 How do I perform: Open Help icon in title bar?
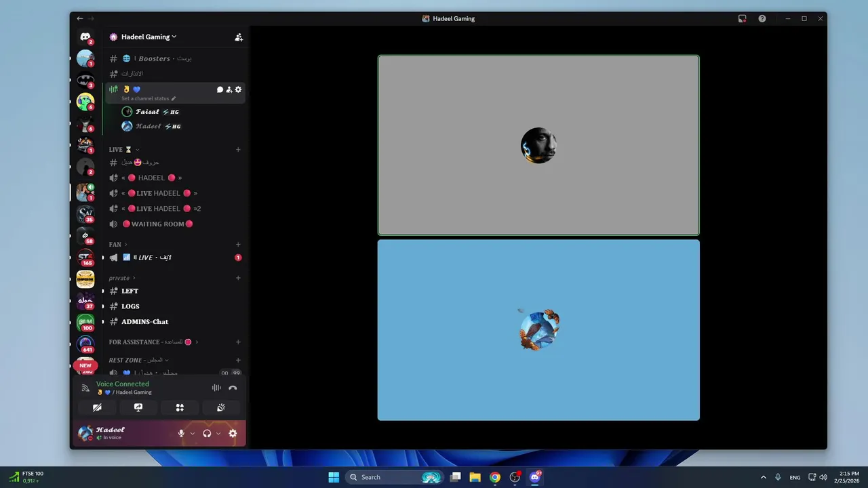(762, 18)
